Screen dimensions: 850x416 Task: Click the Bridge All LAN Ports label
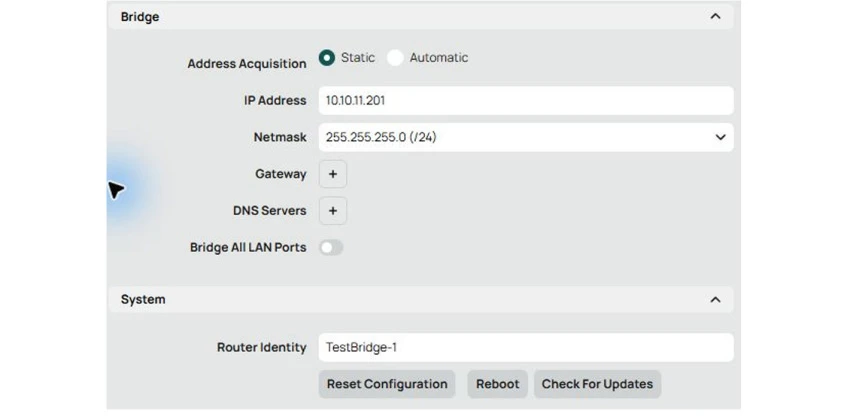tap(248, 247)
